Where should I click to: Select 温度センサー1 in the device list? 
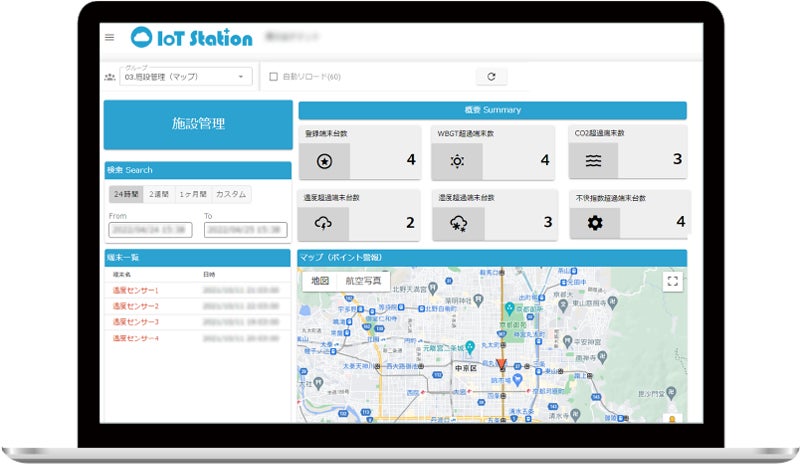[135, 290]
